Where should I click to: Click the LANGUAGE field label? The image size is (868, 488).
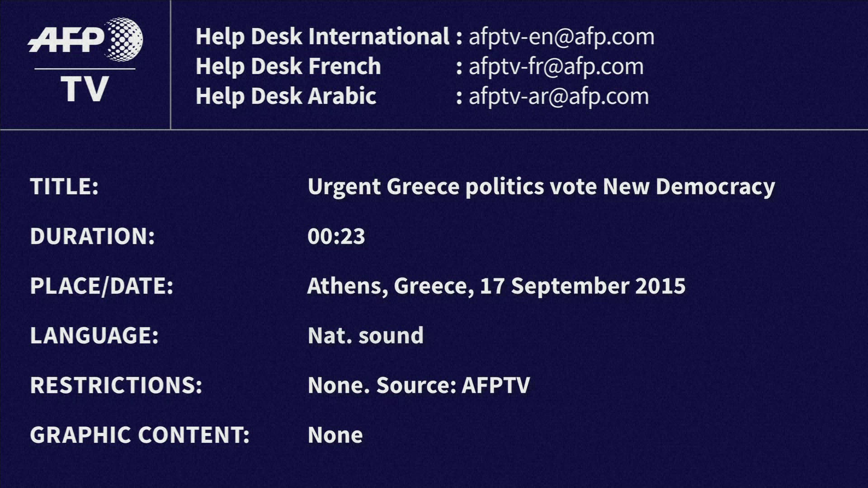point(94,336)
